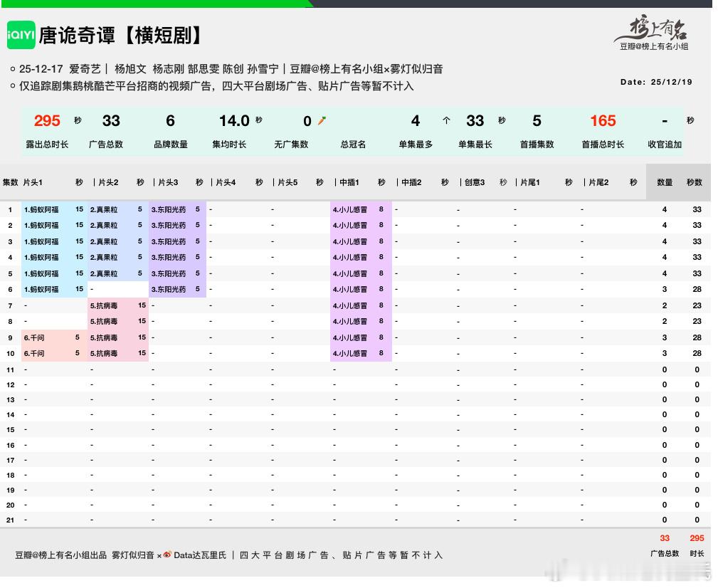
Task: Click the 品牌数量 label
Action: point(170,145)
